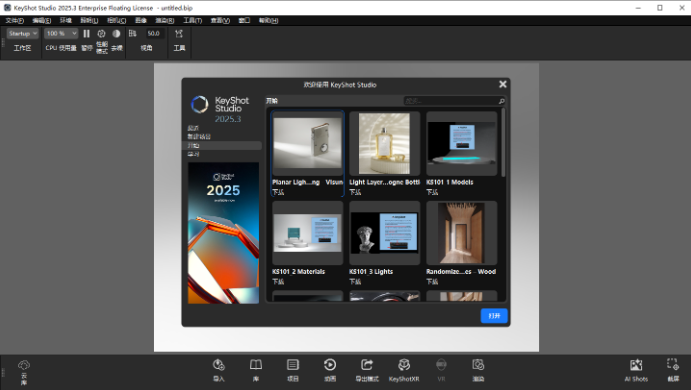691x390 pixels.
Task: Expand the Startup workspace dropdown
Action: tap(23, 33)
